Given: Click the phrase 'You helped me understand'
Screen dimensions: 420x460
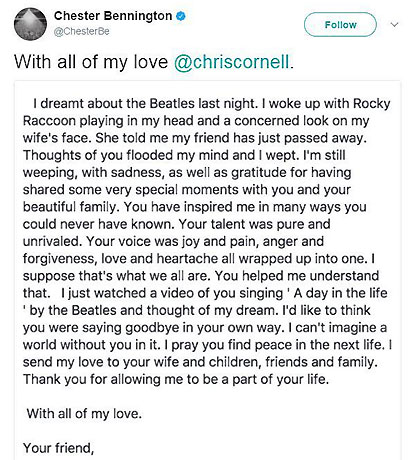Looking at the screenshot, I should click(297, 276).
